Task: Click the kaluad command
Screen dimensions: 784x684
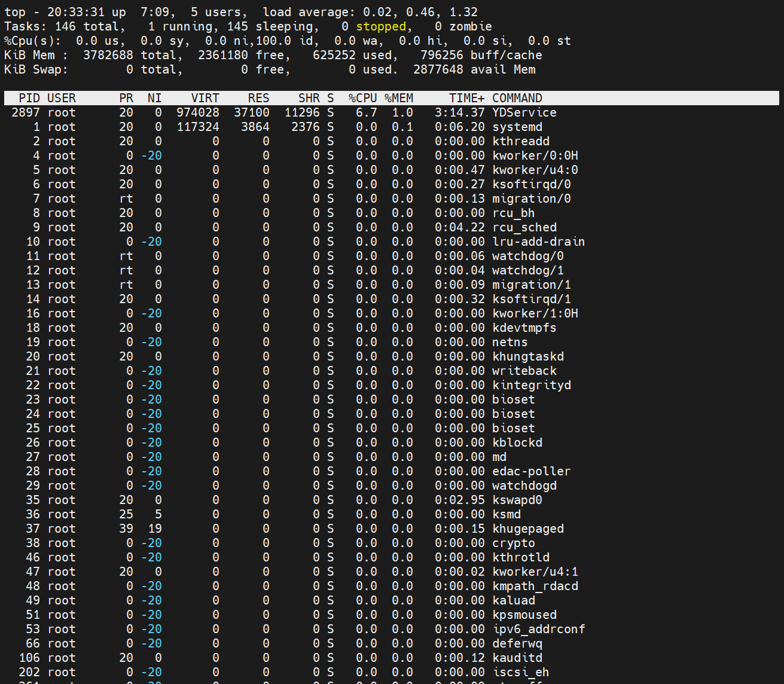Action: pyautogui.click(x=514, y=600)
